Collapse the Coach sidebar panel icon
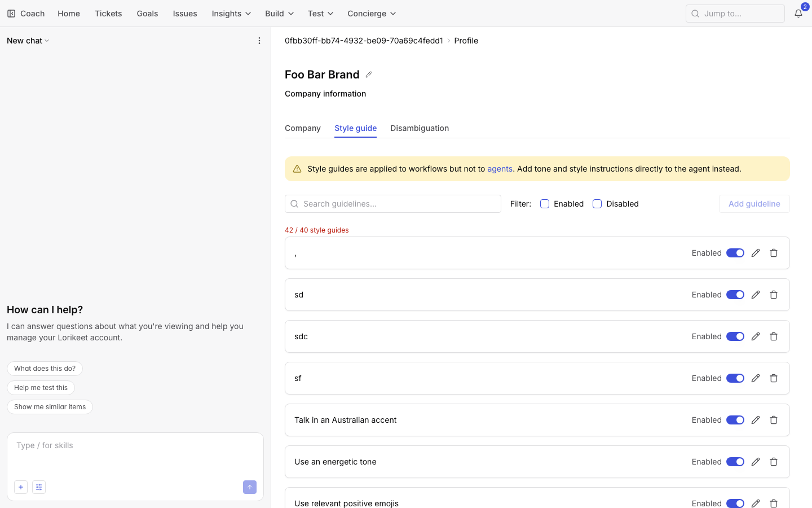The height and width of the screenshot is (508, 812). pos(11,14)
